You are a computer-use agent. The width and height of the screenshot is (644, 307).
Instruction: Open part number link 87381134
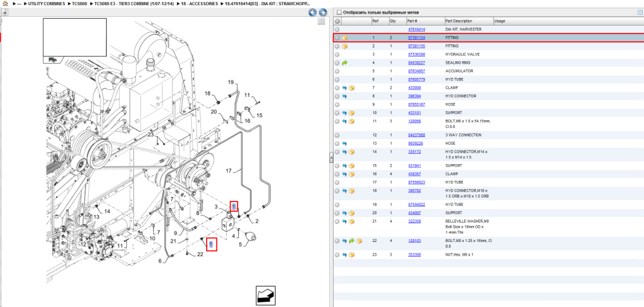416,38
